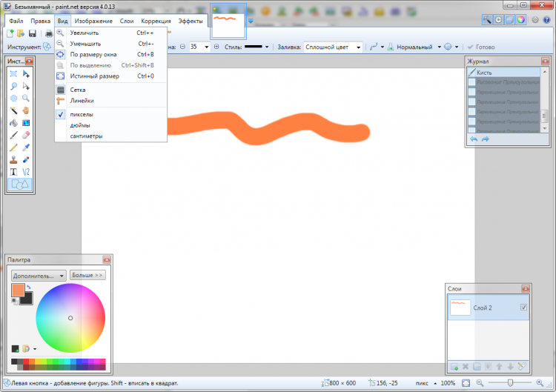Open the Изображение menu
The width and height of the screenshot is (556, 392).
[93, 21]
